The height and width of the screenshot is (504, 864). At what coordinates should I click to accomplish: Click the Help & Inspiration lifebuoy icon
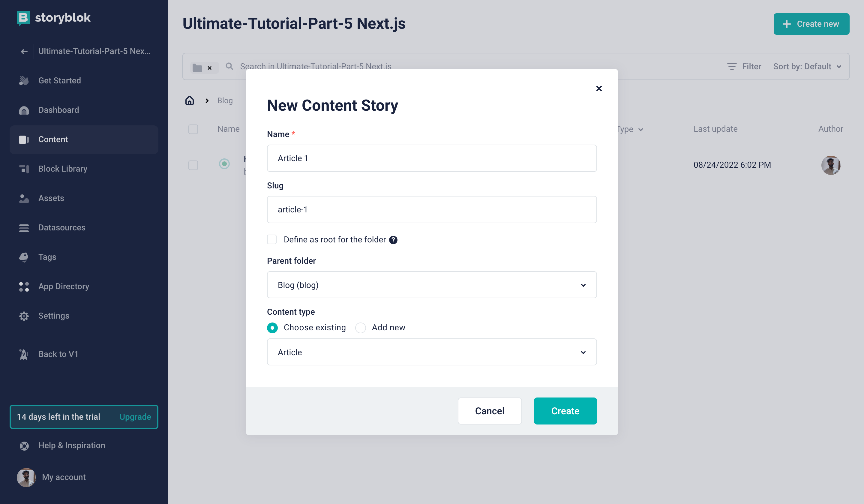[24, 446]
